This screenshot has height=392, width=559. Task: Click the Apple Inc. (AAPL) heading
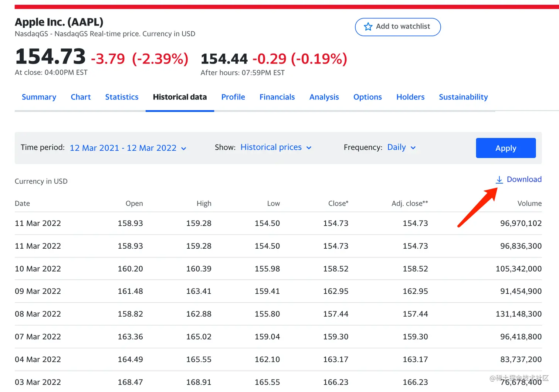coord(59,22)
